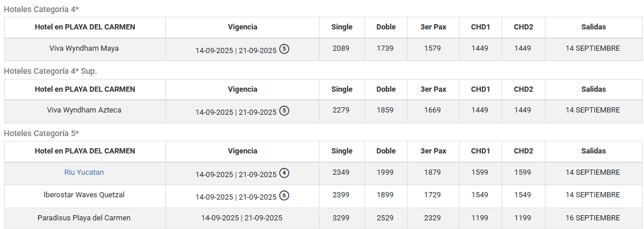Click the Hoteles Categoría 4* Sup. heading
This screenshot has width=644, height=229.
(x=51, y=71)
